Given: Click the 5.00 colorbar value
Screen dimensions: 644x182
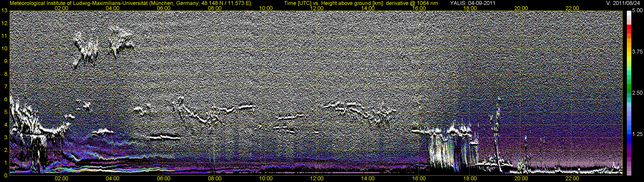Looking at the screenshot, I should point(637,11).
